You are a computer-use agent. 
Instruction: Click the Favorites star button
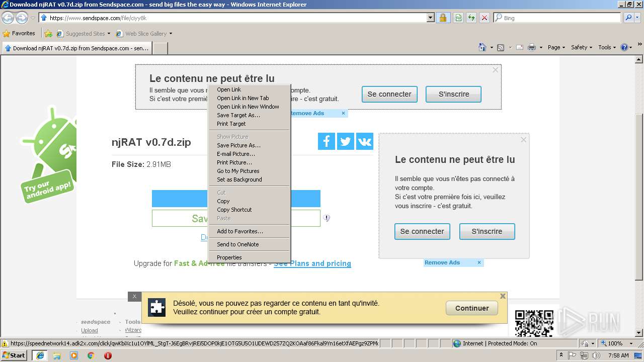pyautogui.click(x=19, y=34)
